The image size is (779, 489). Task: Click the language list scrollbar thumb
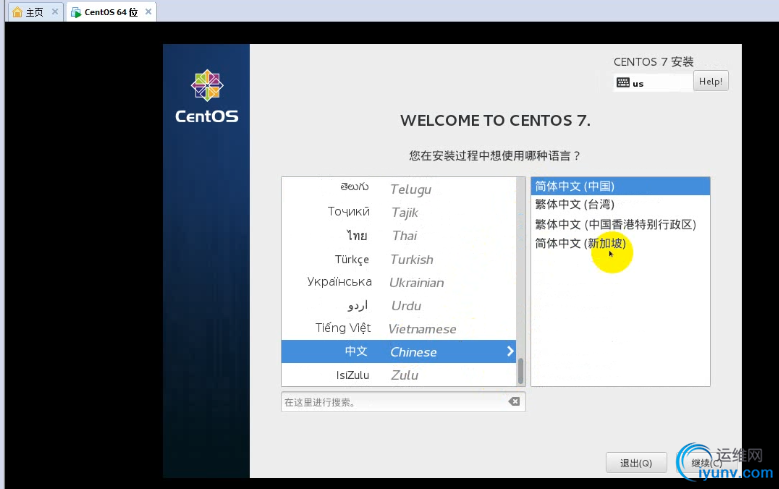[x=521, y=371]
